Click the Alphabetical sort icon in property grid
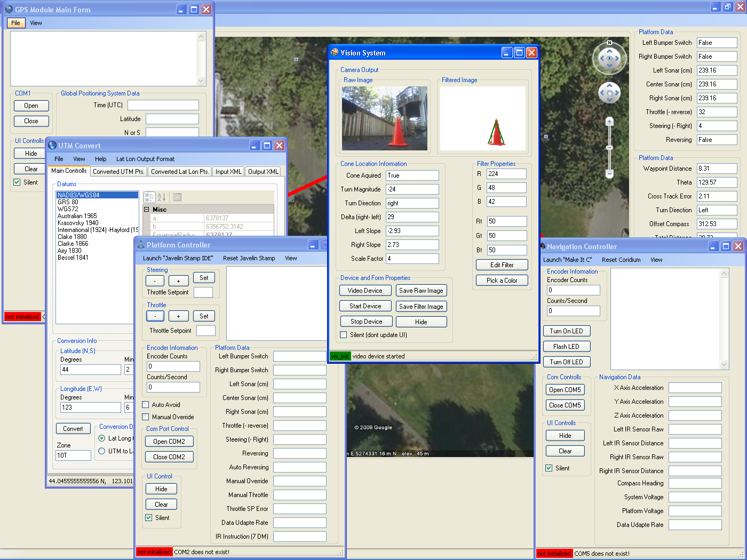The width and height of the screenshot is (747, 560). tap(162, 197)
